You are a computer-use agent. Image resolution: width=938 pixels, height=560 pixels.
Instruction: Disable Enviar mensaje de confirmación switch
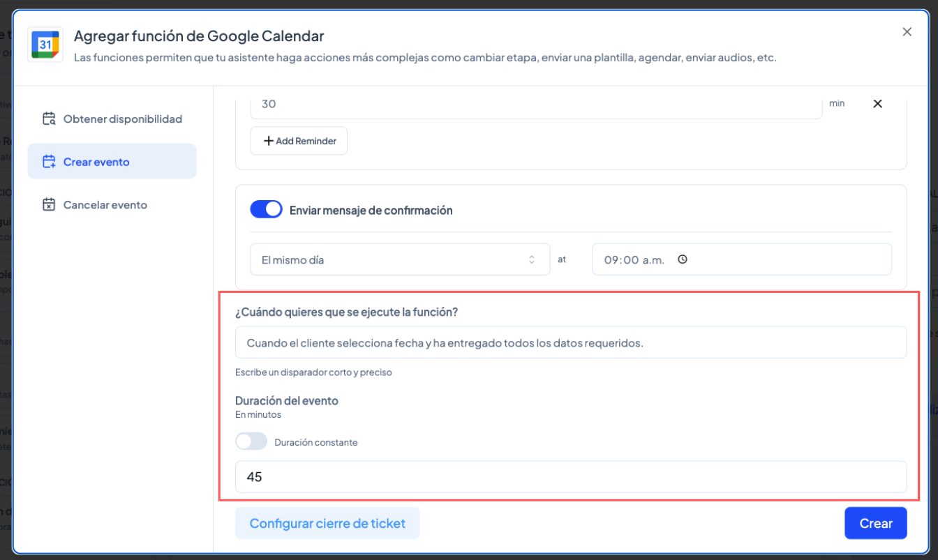coord(266,210)
